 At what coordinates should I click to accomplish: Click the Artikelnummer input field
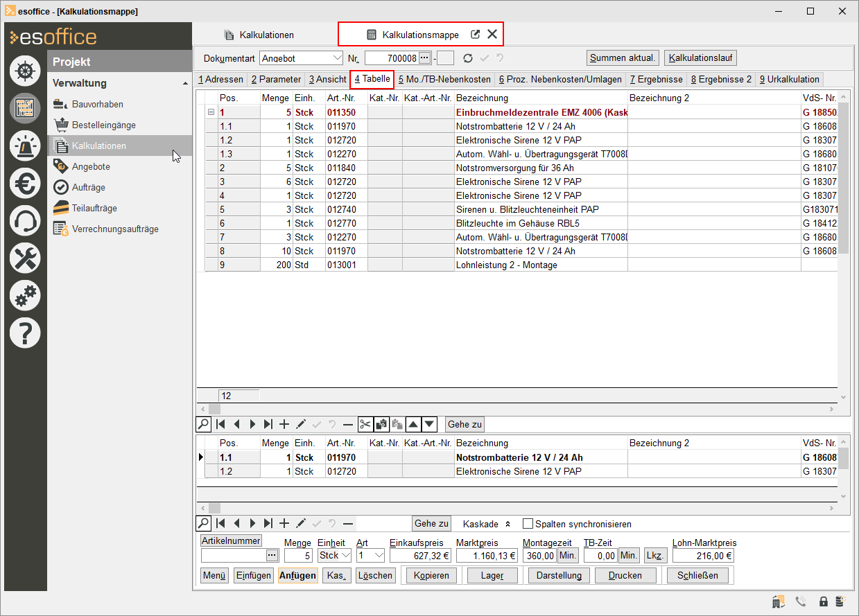coord(232,555)
